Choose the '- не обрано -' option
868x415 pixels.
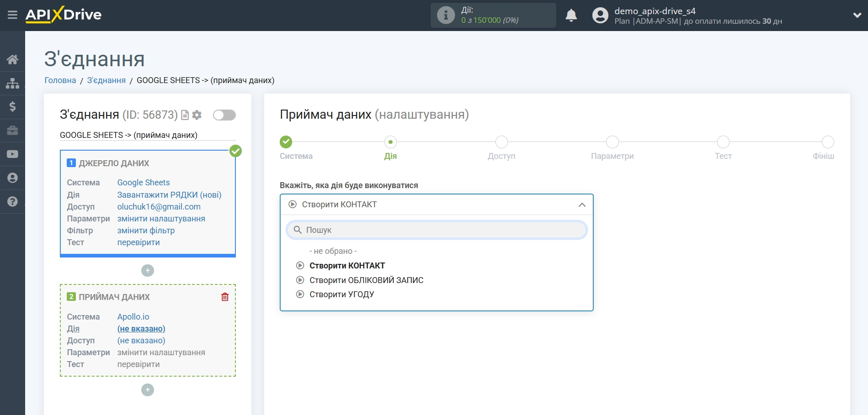[333, 251]
